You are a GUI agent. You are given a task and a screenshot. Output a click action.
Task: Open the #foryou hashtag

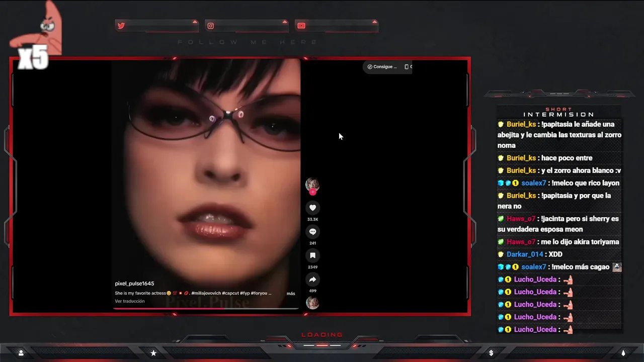pyautogui.click(x=259, y=293)
